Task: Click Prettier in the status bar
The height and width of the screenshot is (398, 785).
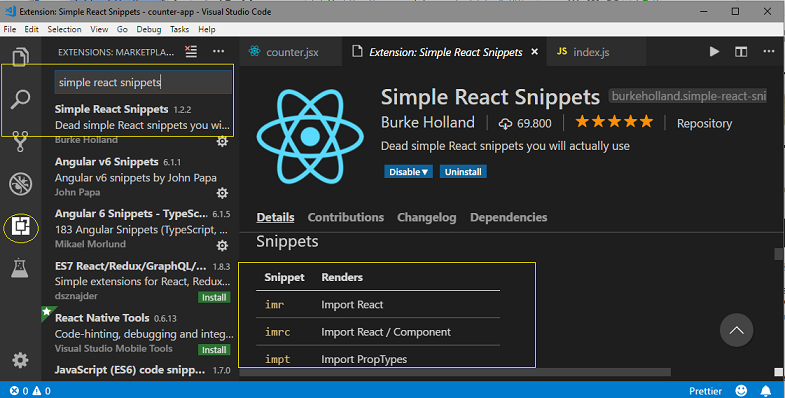Action: [x=705, y=391]
